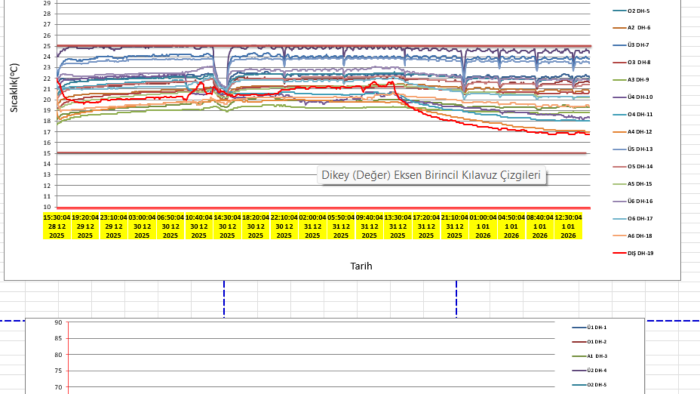The image size is (700, 394).
Task: Select the thick red line at value 10
Action: pos(324,208)
